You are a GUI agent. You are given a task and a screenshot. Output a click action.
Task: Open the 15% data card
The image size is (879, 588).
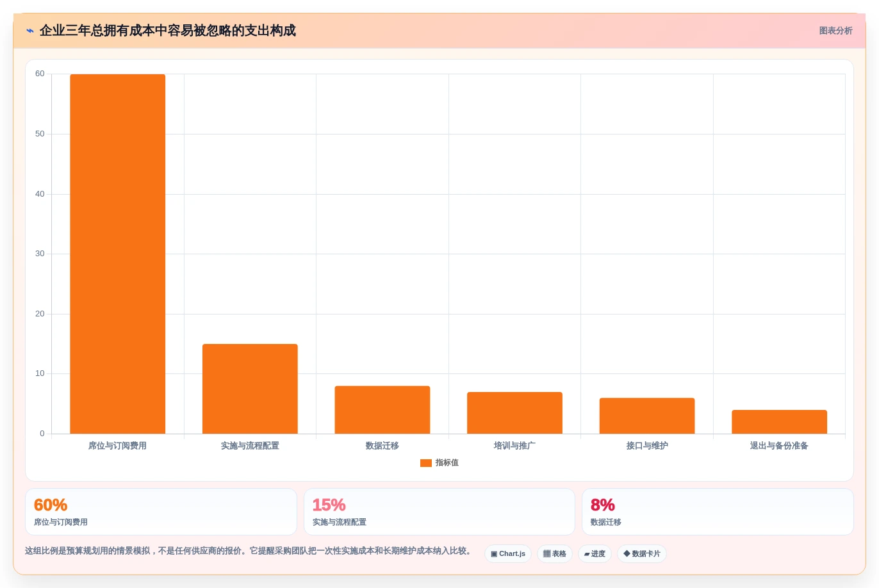[439, 512]
